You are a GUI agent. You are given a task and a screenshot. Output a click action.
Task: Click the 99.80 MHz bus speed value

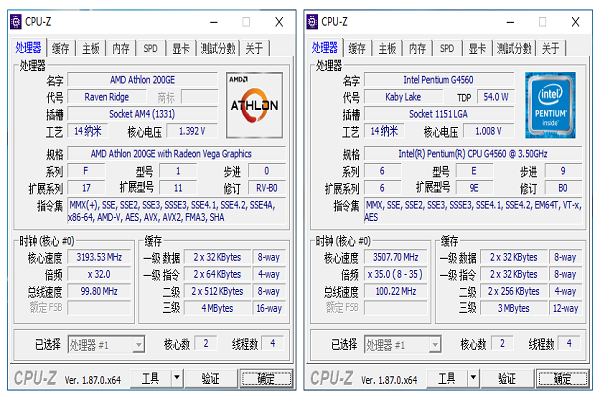[99, 291]
